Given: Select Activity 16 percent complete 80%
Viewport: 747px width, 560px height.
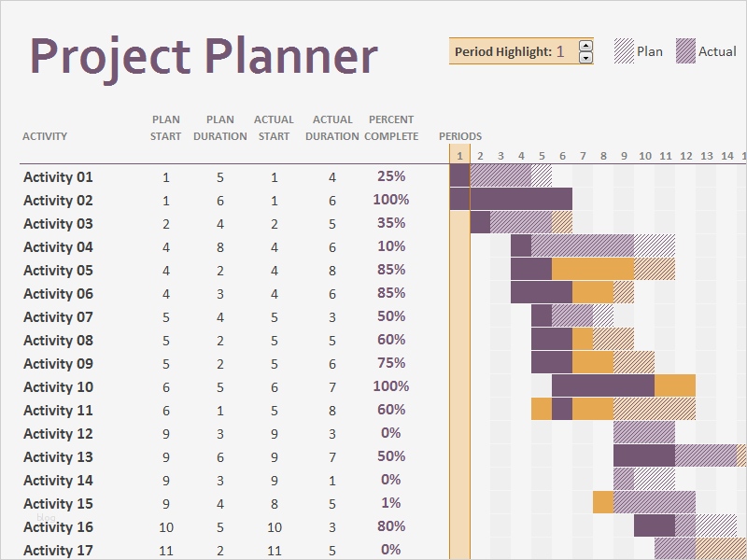Looking at the screenshot, I should [391, 526].
